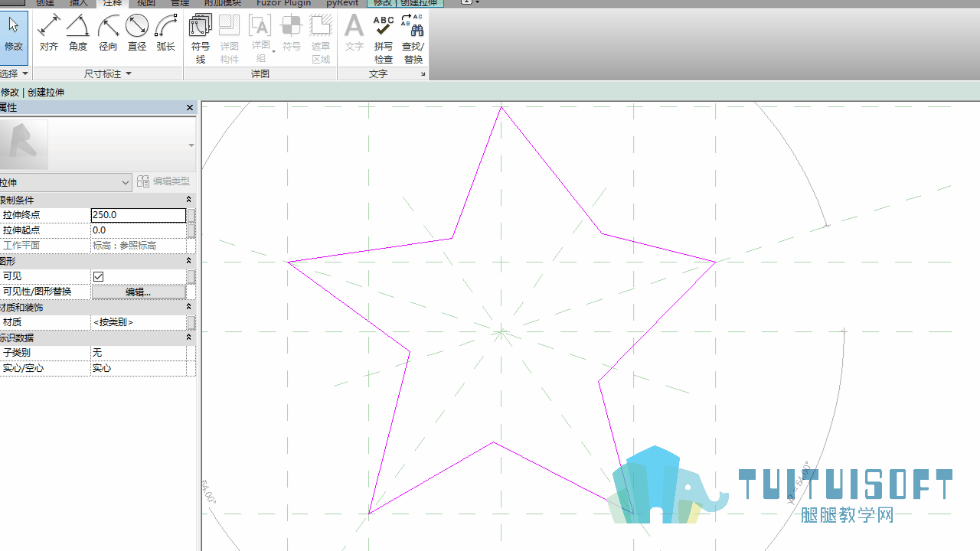Open 文字 panel dialog launcher arrow
980x551 pixels.
coord(423,74)
